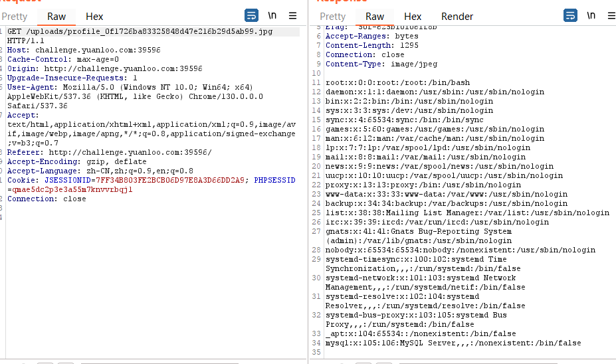The height and width of the screenshot is (364, 616).
Task: Click the PHPSESSID cookie name
Action: pos(274,180)
